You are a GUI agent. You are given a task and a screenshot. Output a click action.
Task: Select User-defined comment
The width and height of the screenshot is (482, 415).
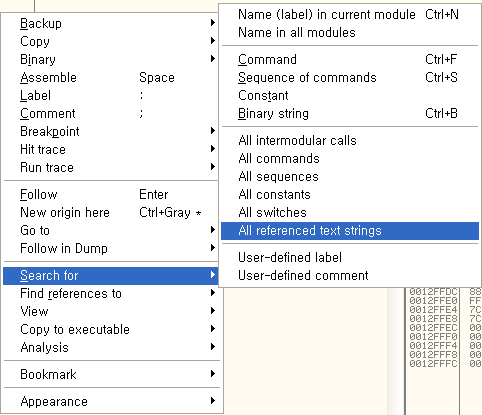click(350, 276)
